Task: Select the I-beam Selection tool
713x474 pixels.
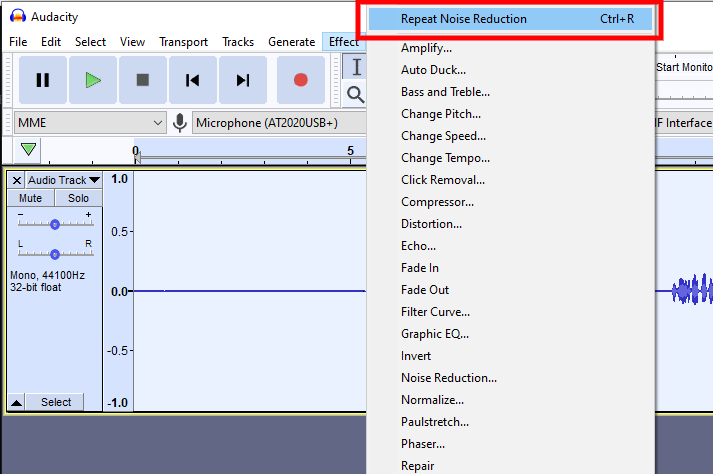Action: (x=356, y=67)
